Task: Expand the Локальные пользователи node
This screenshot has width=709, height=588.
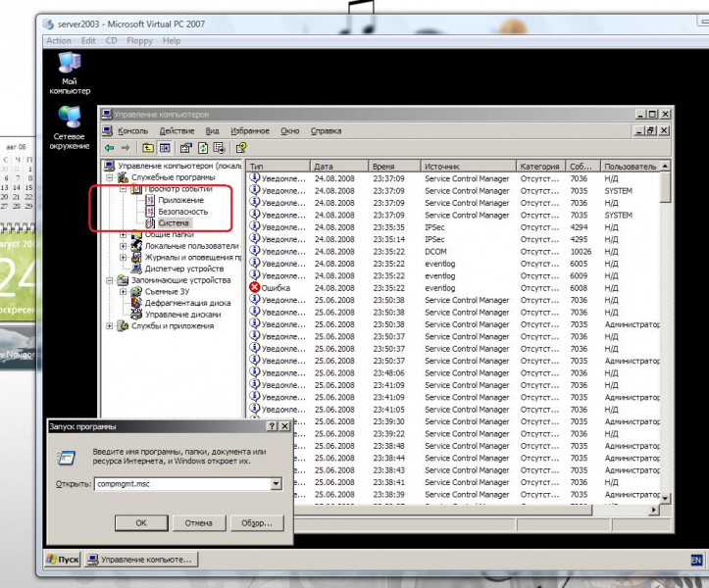Action: coord(123,246)
